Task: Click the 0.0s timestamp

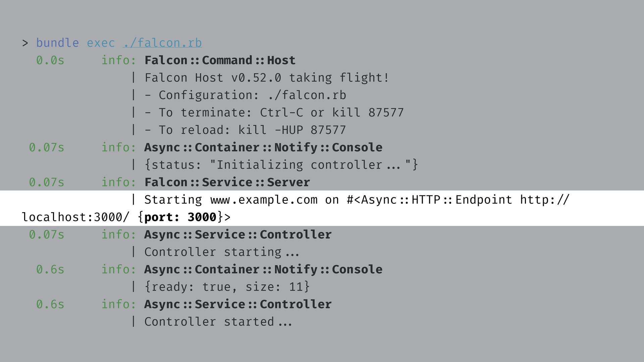Action: coord(50,60)
